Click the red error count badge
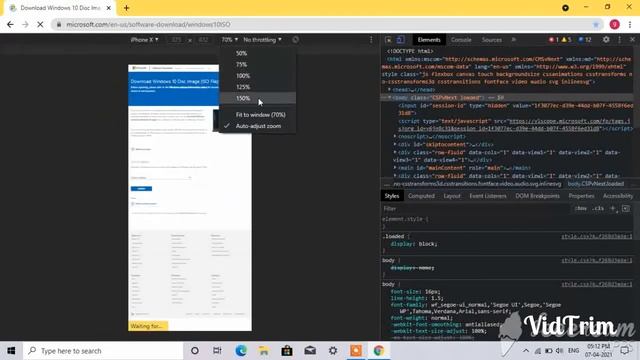The width and height of the screenshot is (640, 360). tap(553, 40)
